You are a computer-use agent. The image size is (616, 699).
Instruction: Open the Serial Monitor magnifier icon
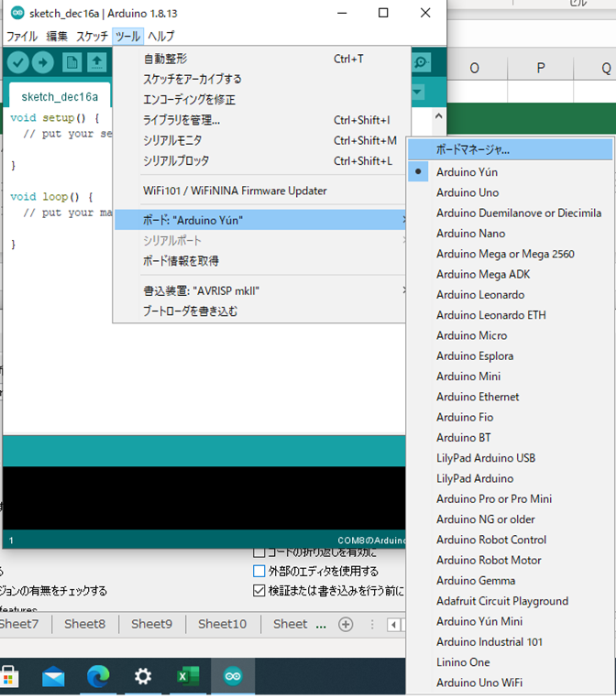click(x=421, y=62)
